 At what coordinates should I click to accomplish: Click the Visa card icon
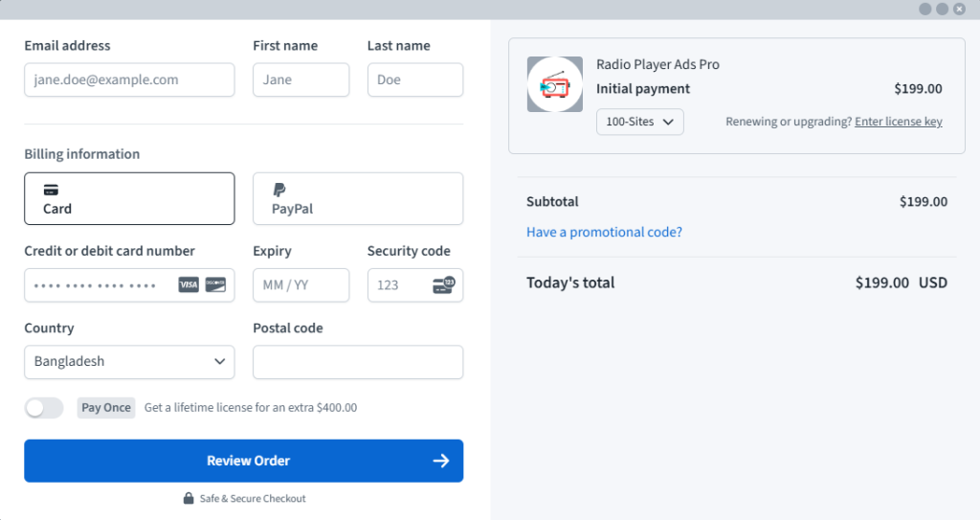point(189,284)
